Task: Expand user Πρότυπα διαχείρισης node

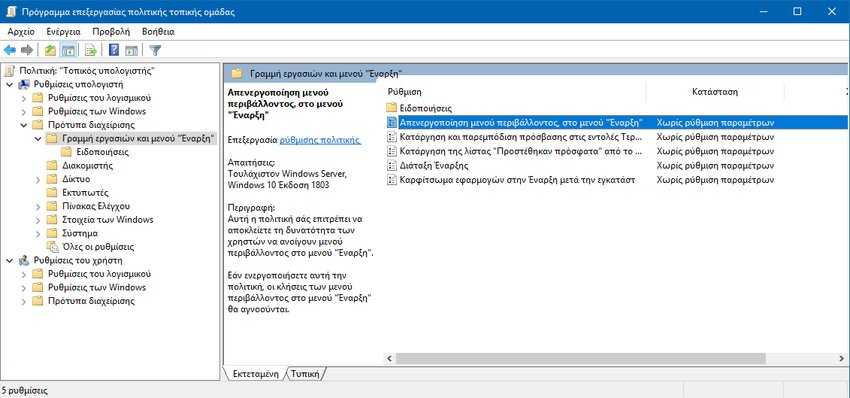Action: click(24, 301)
